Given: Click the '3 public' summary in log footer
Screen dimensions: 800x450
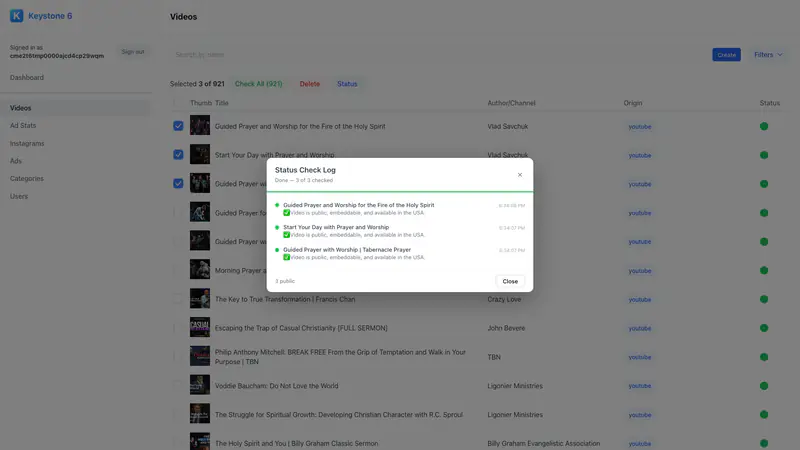Looking at the screenshot, I should pos(285,281).
